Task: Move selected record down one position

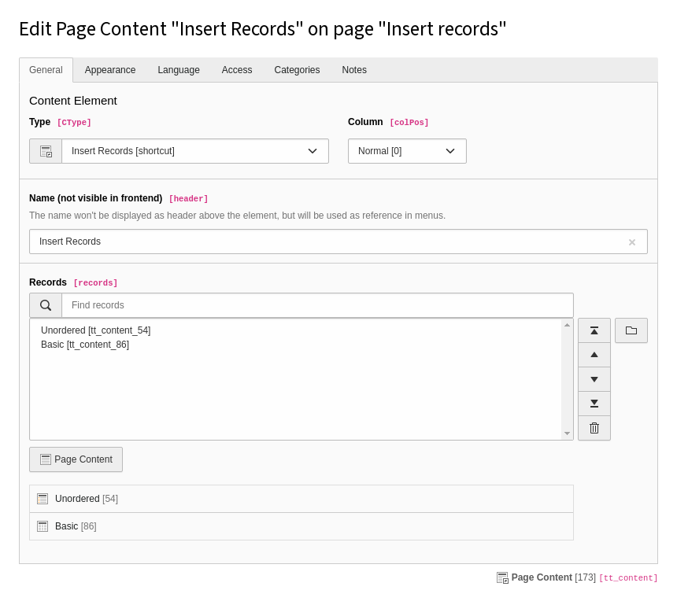Action: point(594,379)
